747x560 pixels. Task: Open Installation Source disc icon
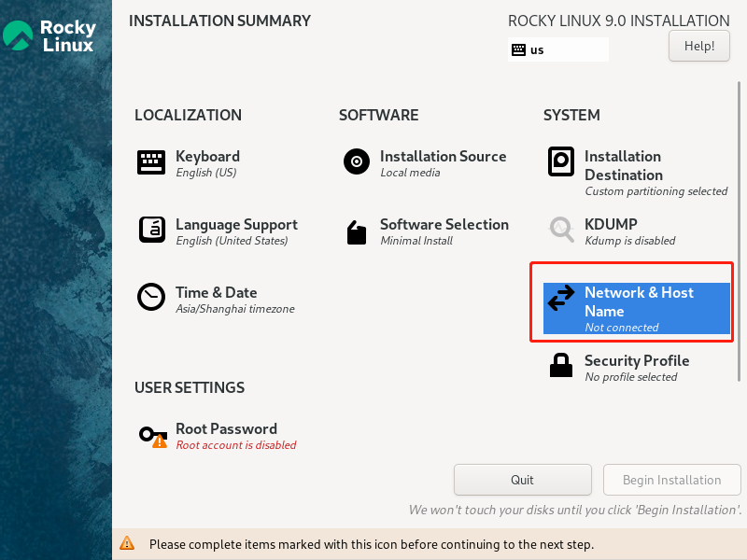[356, 162]
